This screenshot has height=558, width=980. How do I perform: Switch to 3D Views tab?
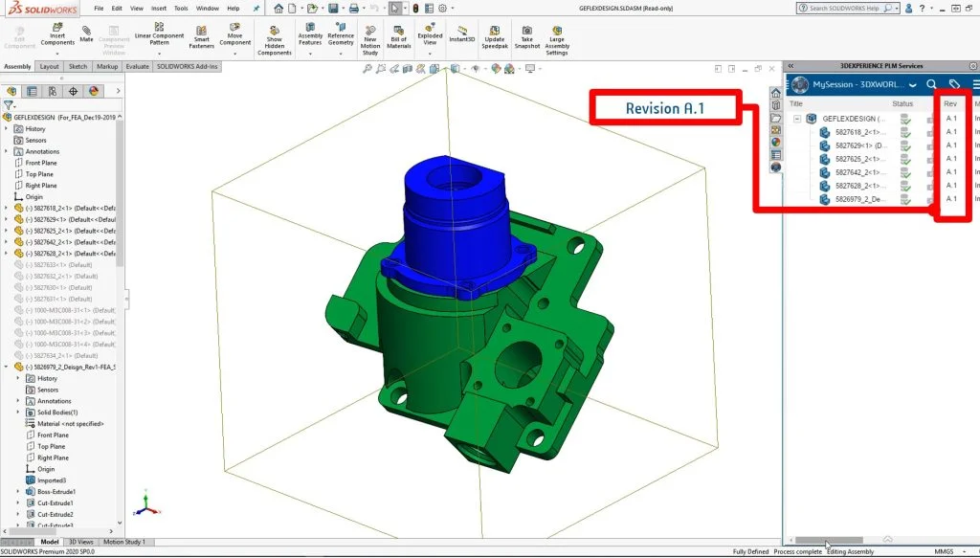pyautogui.click(x=80, y=542)
